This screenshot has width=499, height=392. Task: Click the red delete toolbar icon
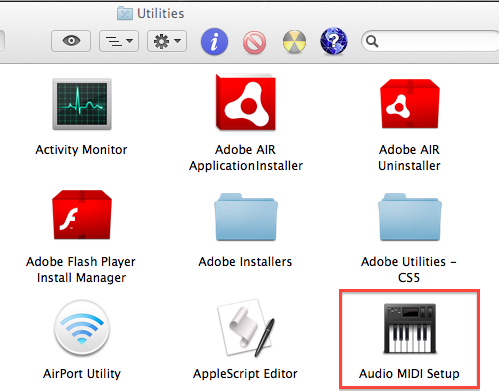(254, 42)
